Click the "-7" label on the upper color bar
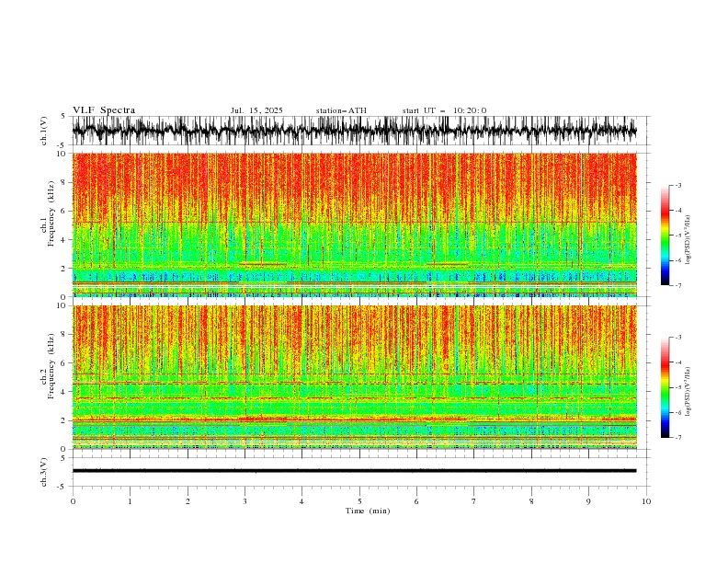 677,285
